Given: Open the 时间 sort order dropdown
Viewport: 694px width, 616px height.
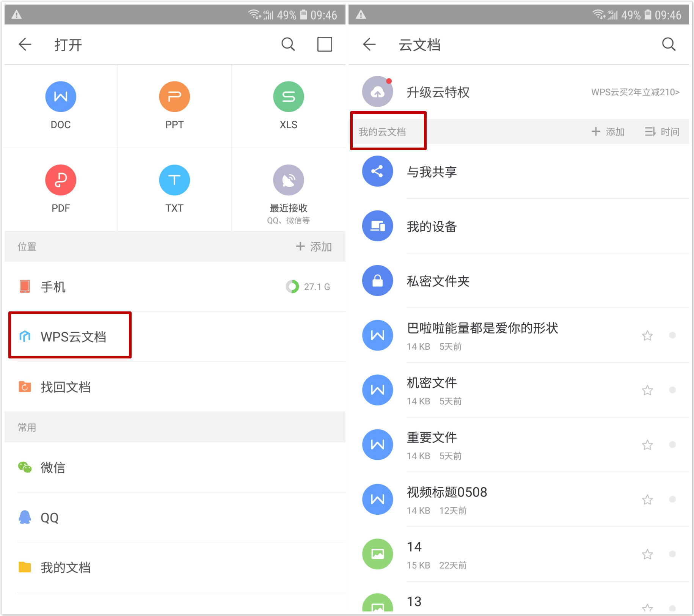Looking at the screenshot, I should 662,132.
